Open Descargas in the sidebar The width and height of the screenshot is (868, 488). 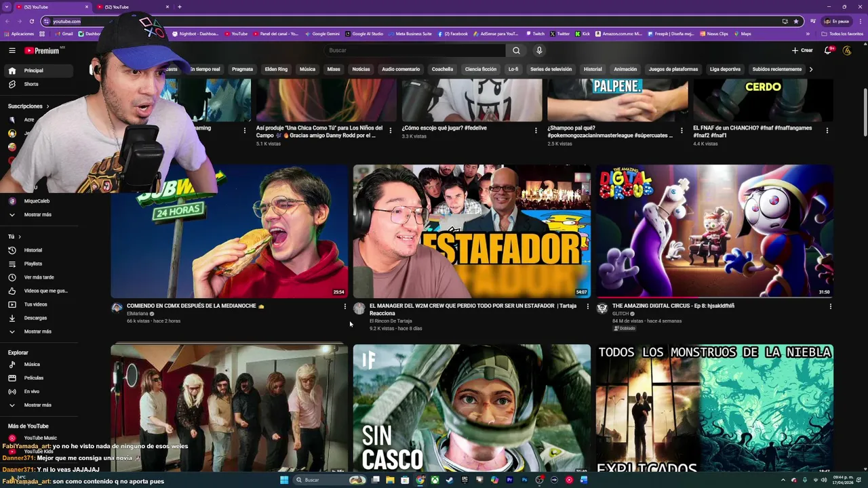click(35, 318)
